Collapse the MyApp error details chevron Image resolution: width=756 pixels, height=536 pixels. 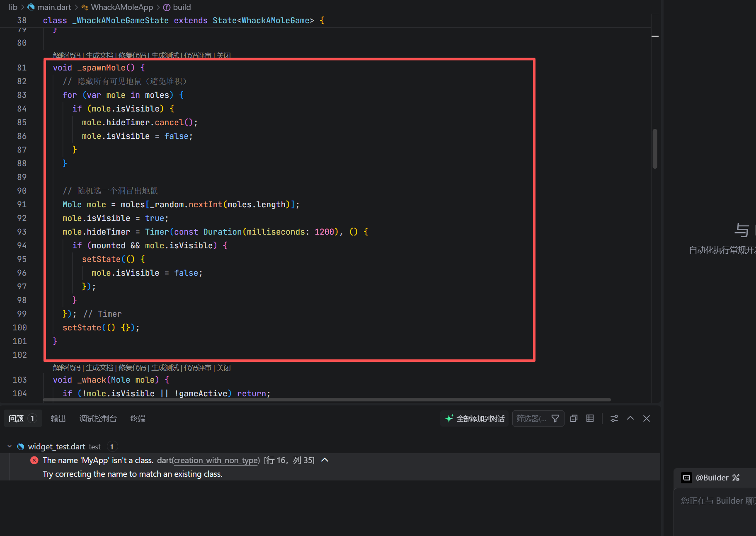[325, 460]
